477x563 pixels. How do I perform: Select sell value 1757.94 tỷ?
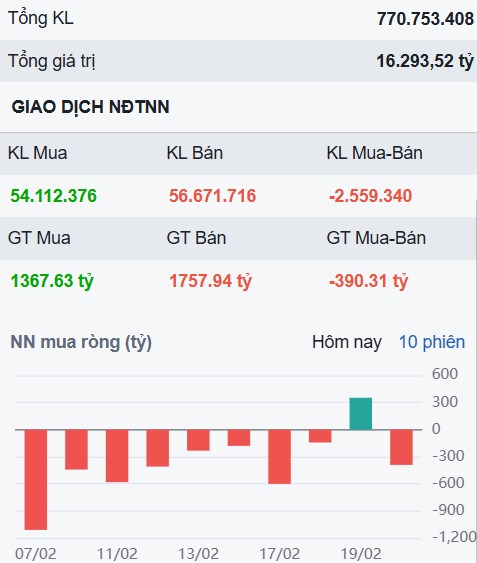pos(210,281)
